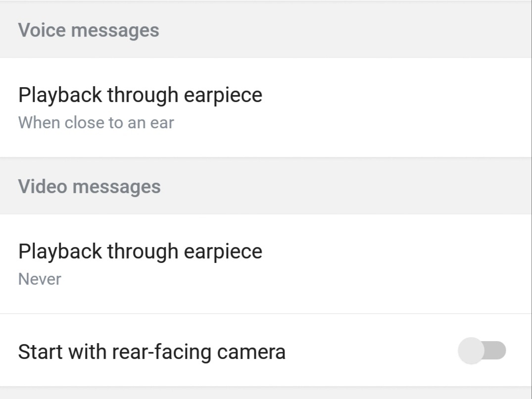Change the "Never" playback value
Image resolution: width=532 pixels, height=399 pixels.
[40, 279]
